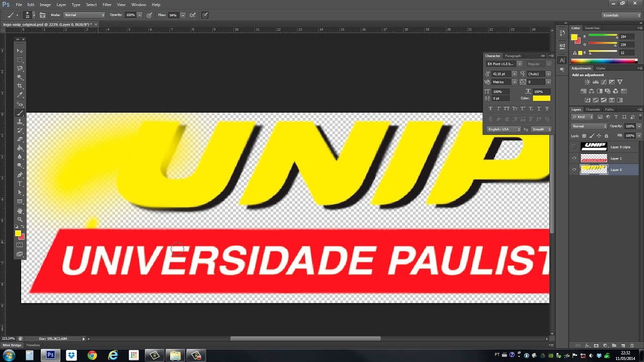The width and height of the screenshot is (644, 362).
Task: Open the Filter menu
Action: point(107,5)
